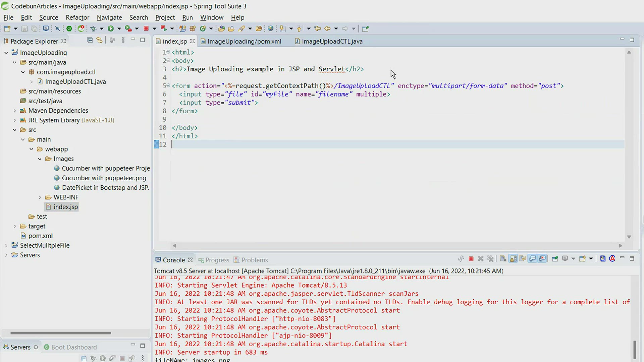This screenshot has height=362, width=644.
Task: Switch to the Problems tab
Action: pos(251,260)
